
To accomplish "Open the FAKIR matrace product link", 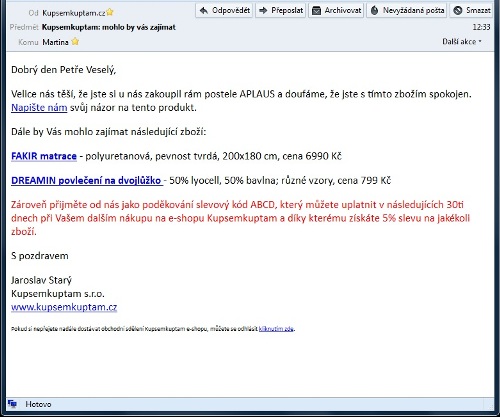I will [44, 156].
